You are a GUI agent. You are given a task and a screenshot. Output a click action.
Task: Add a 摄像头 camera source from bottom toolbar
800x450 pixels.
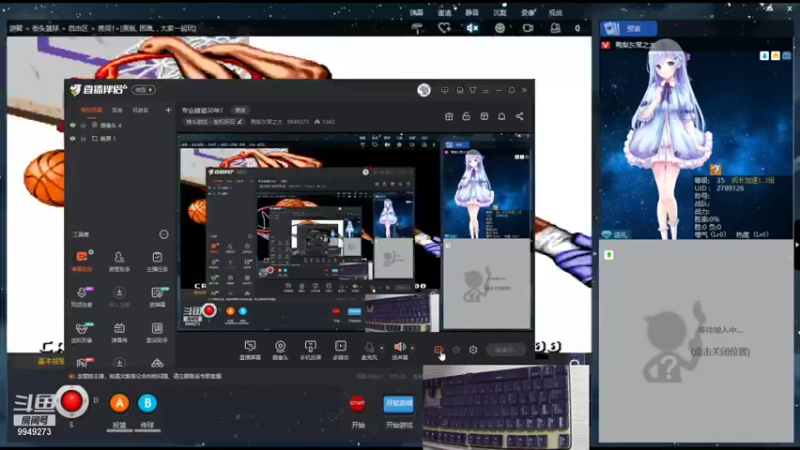[x=280, y=350]
